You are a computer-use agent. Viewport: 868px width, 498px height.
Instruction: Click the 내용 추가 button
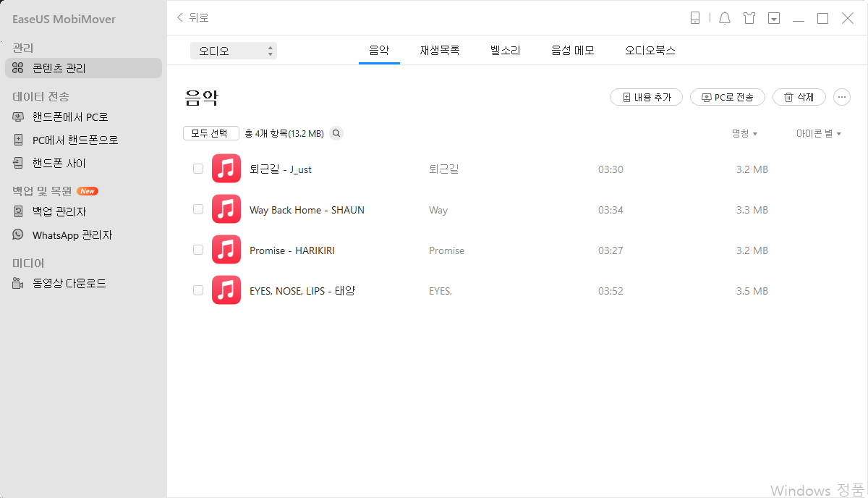click(x=647, y=97)
